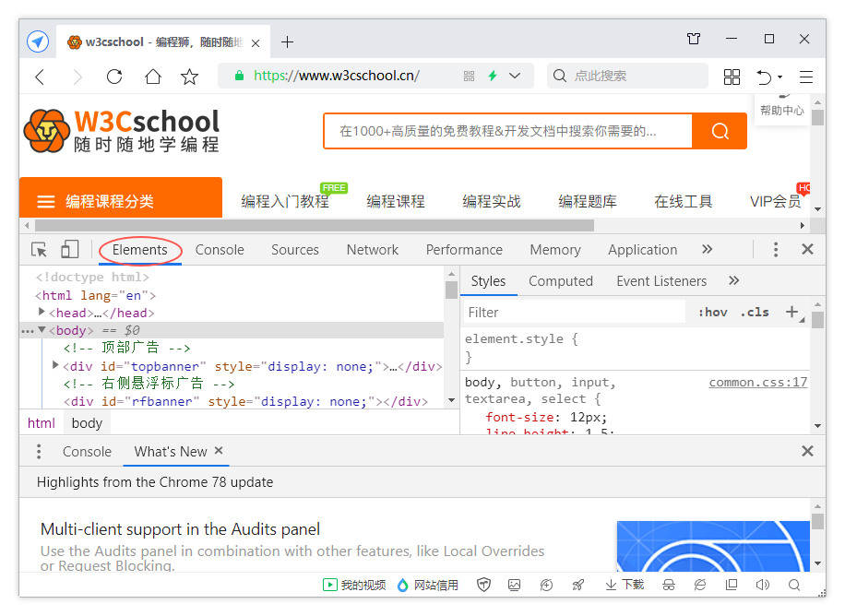Switch to the Console panel in DevTools
Viewport: 845px width, 616px height.
coord(219,249)
